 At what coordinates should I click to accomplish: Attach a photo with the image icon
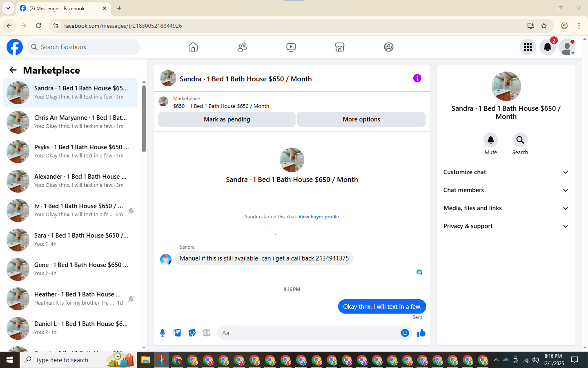tap(177, 333)
